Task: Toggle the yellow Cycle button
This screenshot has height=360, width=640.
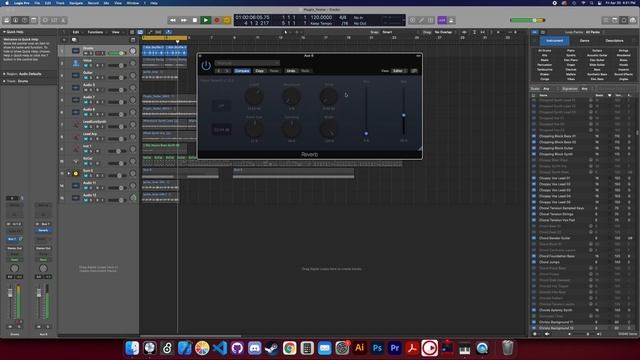Action: click(227, 20)
